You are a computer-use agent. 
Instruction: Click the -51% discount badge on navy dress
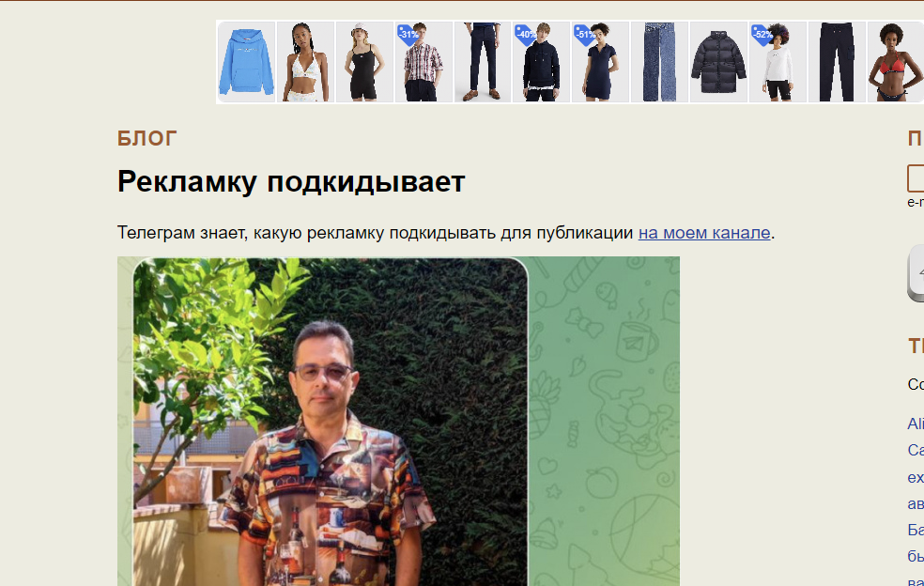[584, 34]
